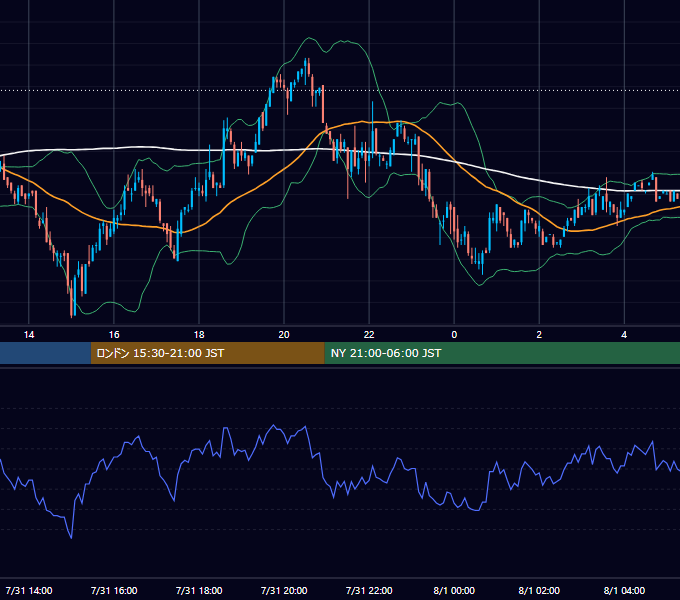Click the 7/31 16:00 time label

(114, 590)
